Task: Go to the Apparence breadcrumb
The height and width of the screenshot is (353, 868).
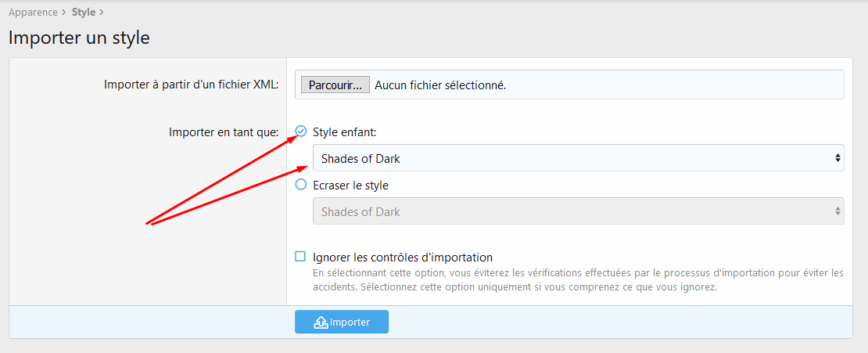Action: (x=33, y=13)
